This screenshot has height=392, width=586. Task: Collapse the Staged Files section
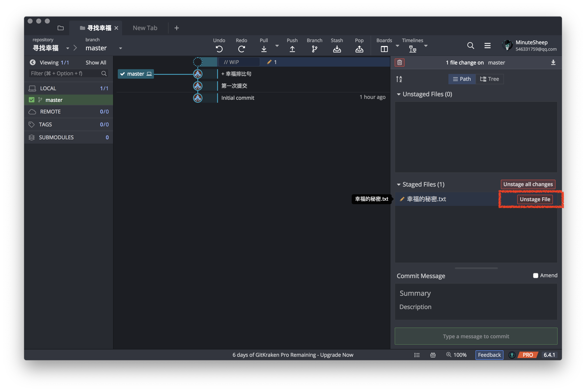(x=399, y=184)
